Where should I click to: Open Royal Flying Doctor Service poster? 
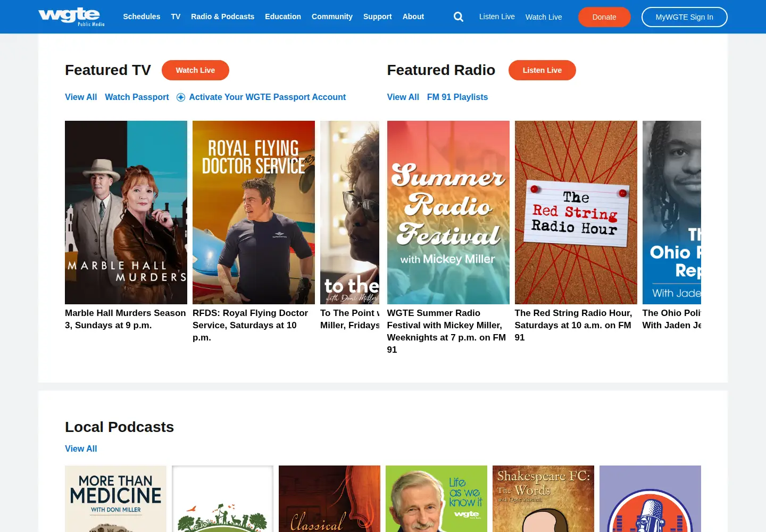click(x=254, y=212)
